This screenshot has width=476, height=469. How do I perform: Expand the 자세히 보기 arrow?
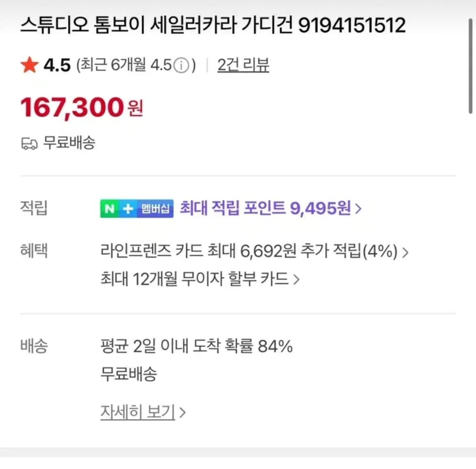tap(182, 411)
